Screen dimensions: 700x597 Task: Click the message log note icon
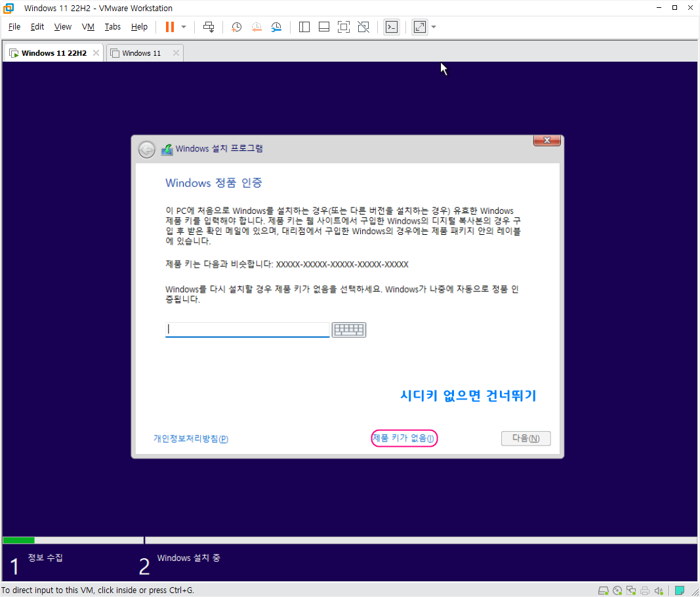click(x=680, y=590)
